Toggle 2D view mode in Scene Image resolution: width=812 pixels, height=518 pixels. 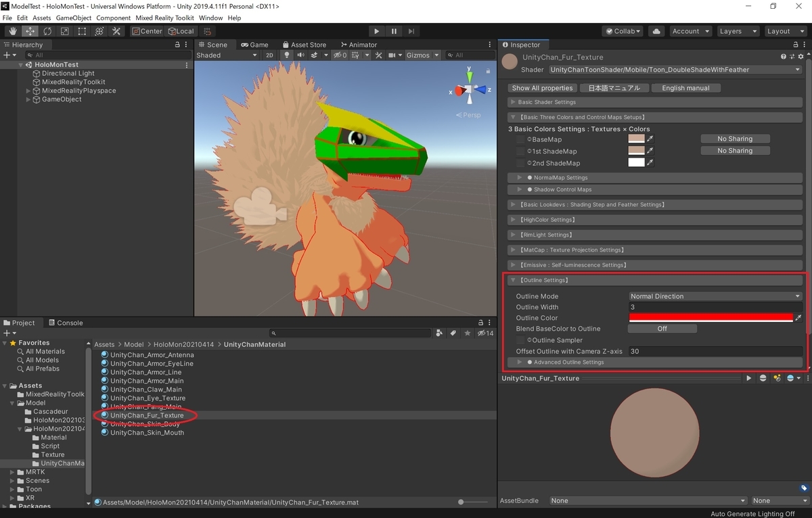coord(269,55)
